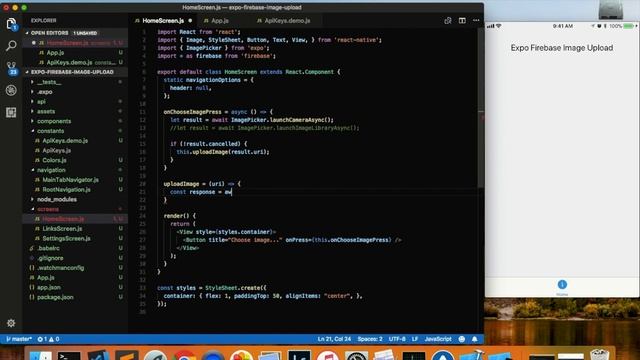Click the open changes icon in editor toolbar
Screen dimensions: 640x360
pyautogui.click(x=448, y=20)
